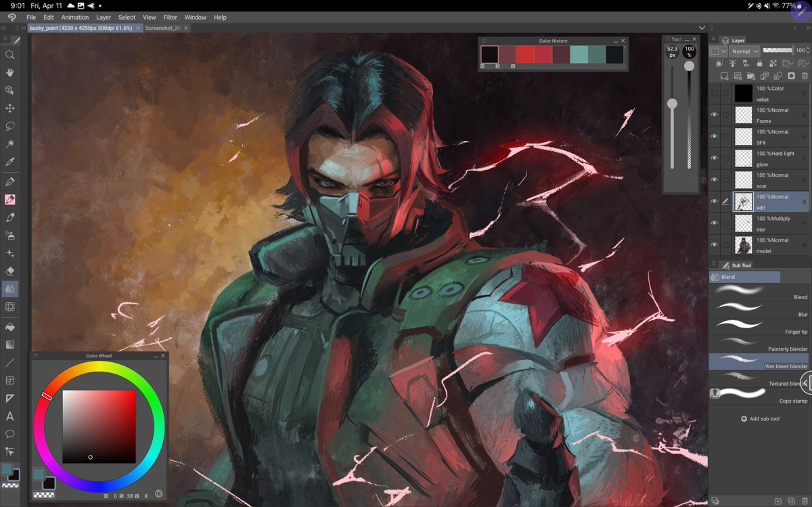The height and width of the screenshot is (507, 812).
Task: Select the Eyedropper tool
Action: pyautogui.click(x=10, y=162)
